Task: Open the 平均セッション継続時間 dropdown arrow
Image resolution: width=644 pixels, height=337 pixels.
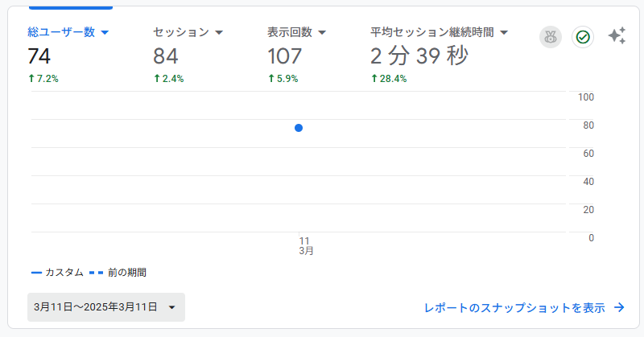Action: pos(504,33)
